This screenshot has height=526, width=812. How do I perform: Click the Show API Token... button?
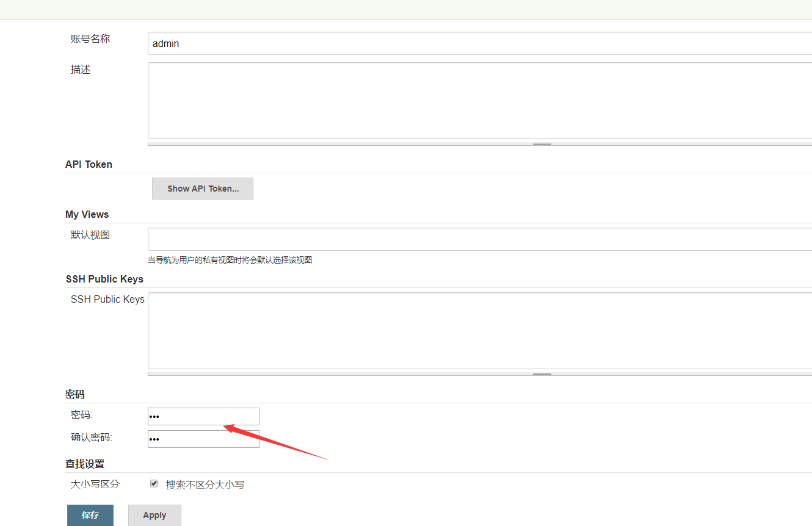[202, 188]
